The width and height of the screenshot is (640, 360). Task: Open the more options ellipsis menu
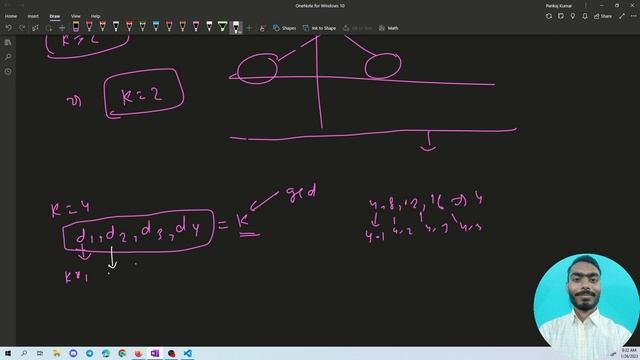click(633, 16)
